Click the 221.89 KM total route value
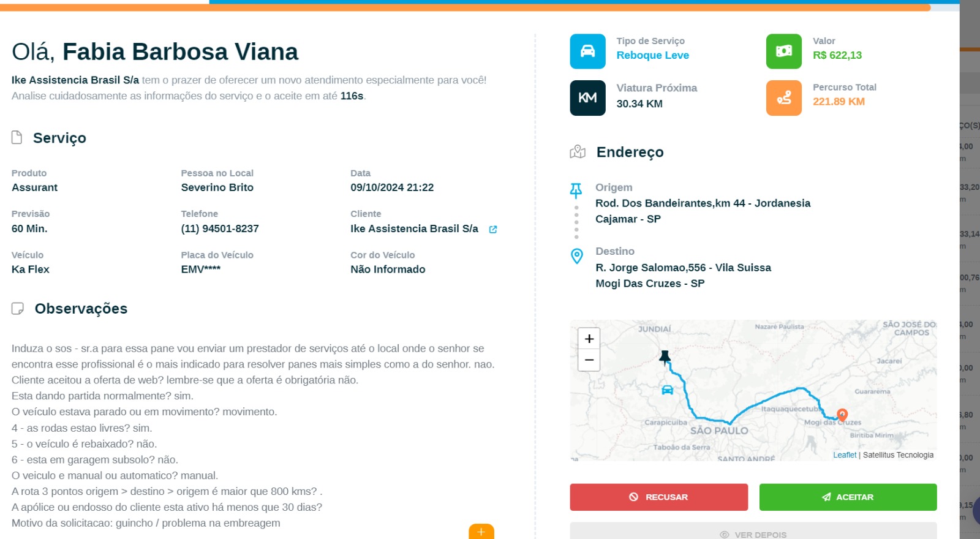 (839, 102)
